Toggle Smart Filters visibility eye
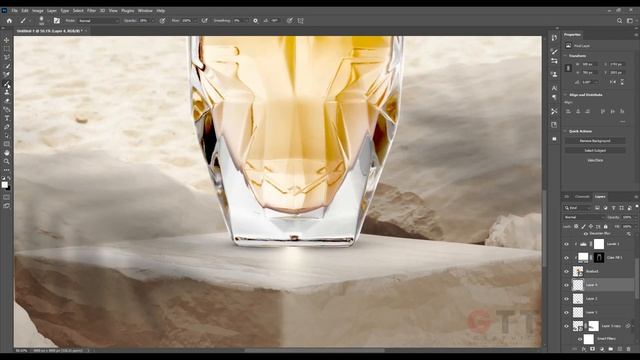The height and width of the screenshot is (360, 640). 580,339
